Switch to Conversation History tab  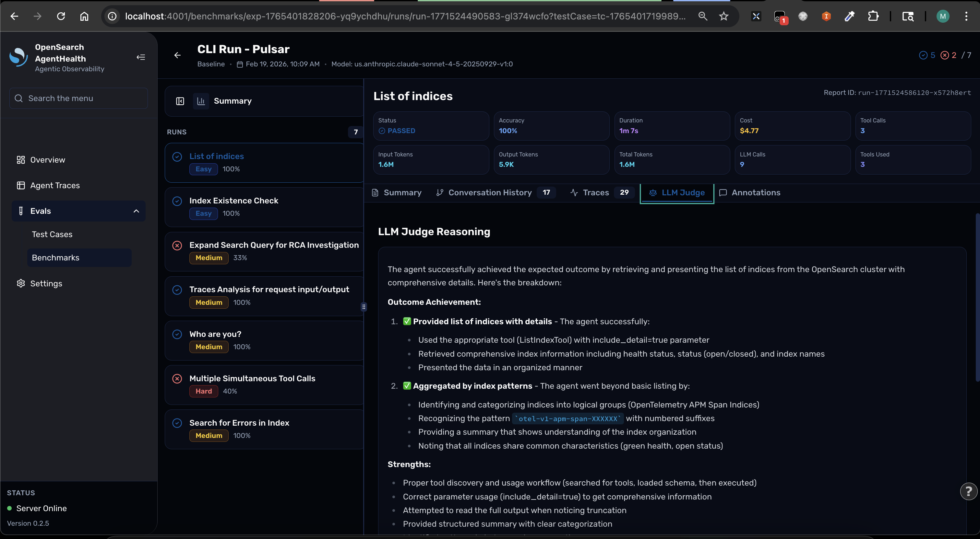tap(490, 193)
